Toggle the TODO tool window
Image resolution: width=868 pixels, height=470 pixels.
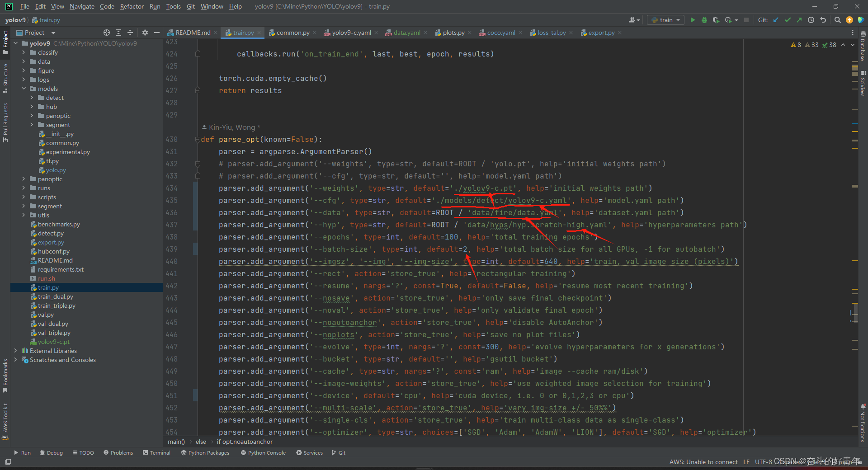83,452
